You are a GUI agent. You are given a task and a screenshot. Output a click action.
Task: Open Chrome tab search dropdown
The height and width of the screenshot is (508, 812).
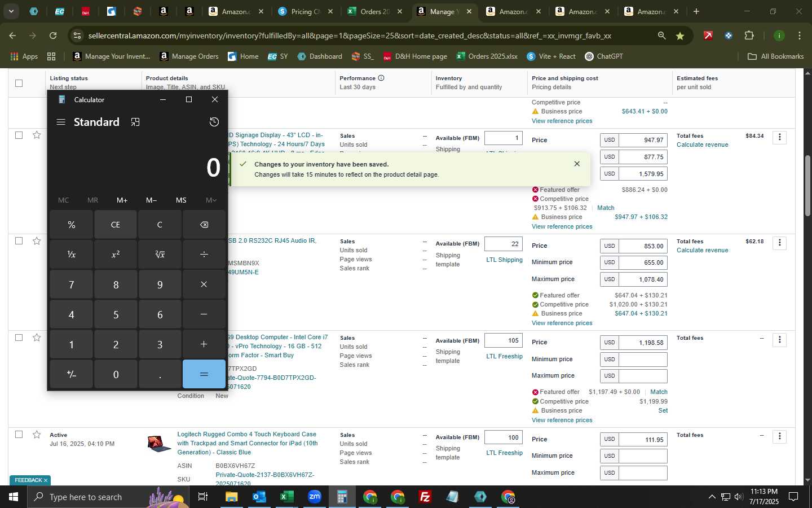[x=11, y=11]
